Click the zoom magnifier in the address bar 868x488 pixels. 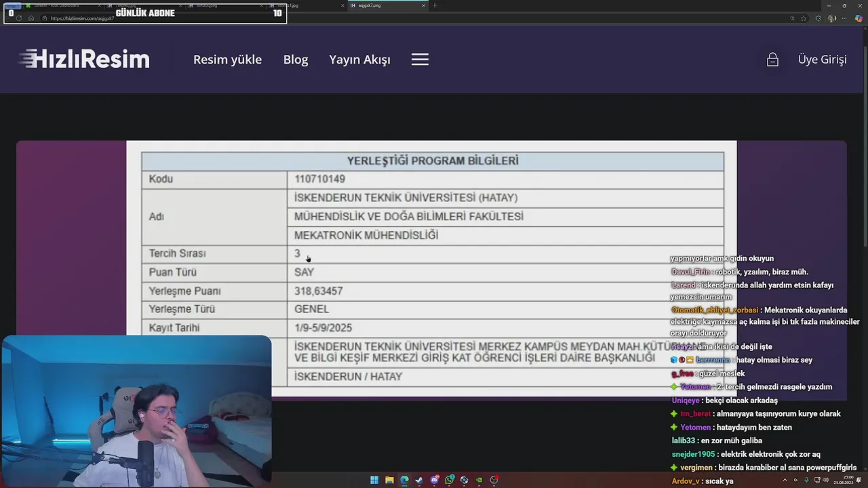pyautogui.click(x=792, y=18)
